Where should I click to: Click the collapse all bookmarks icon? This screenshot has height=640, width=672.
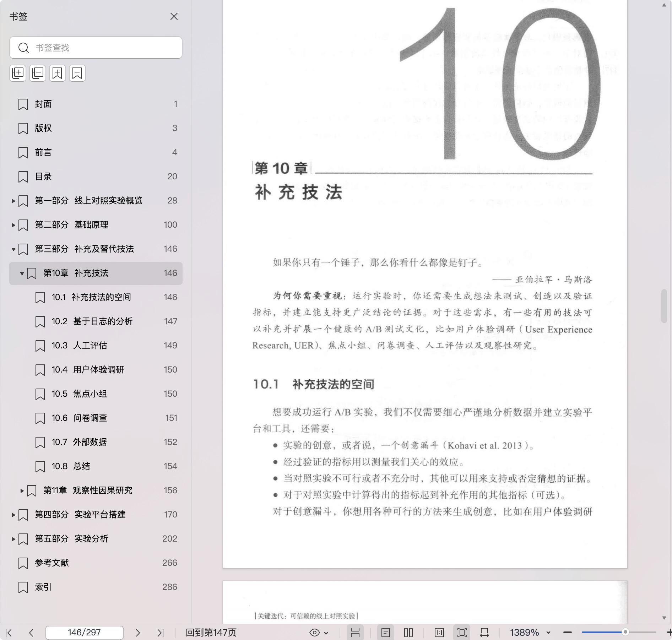pyautogui.click(x=38, y=73)
